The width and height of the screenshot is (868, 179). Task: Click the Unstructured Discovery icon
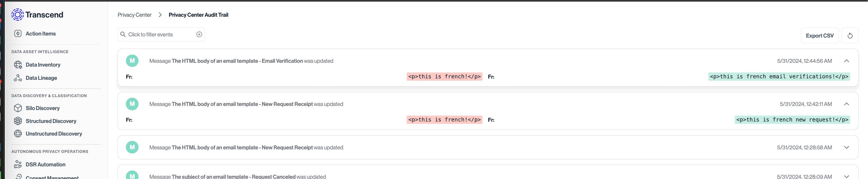[18, 134]
